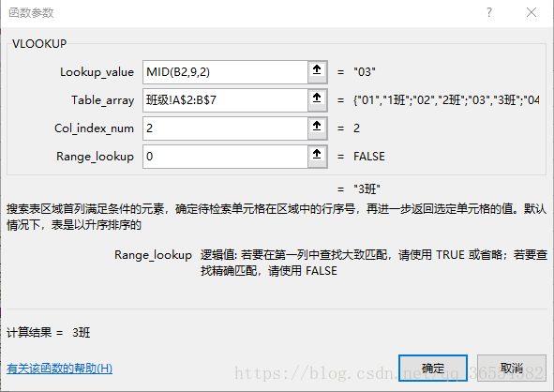
Task: Click the Range_lookup argument label beside the field
Action: coord(95,157)
